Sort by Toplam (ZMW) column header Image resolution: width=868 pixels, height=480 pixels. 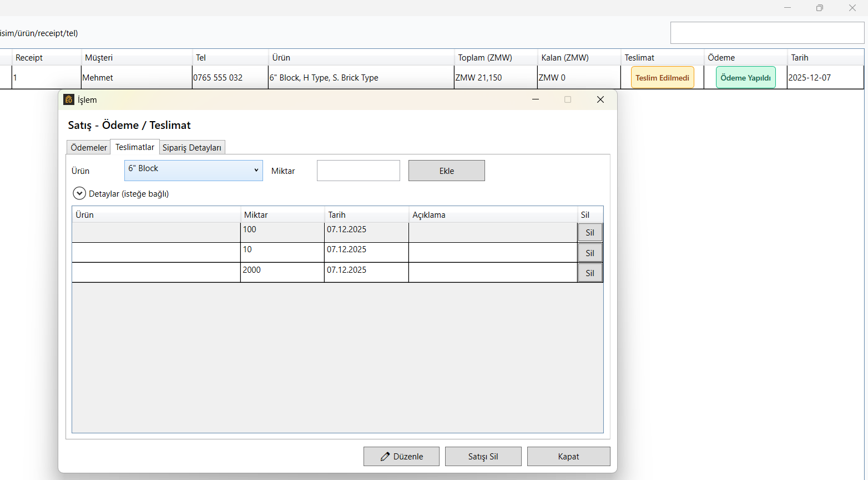pyautogui.click(x=496, y=57)
